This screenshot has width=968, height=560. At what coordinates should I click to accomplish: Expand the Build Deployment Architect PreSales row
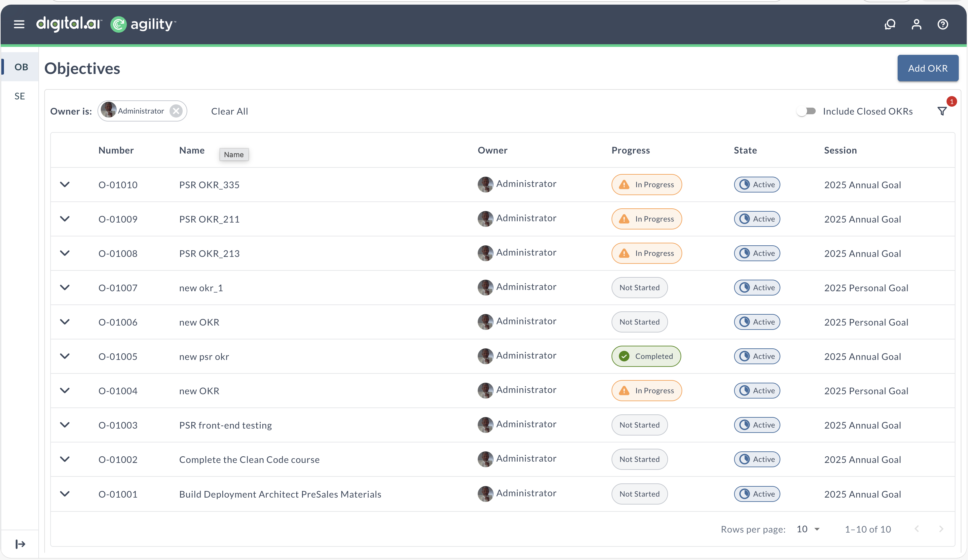point(65,494)
